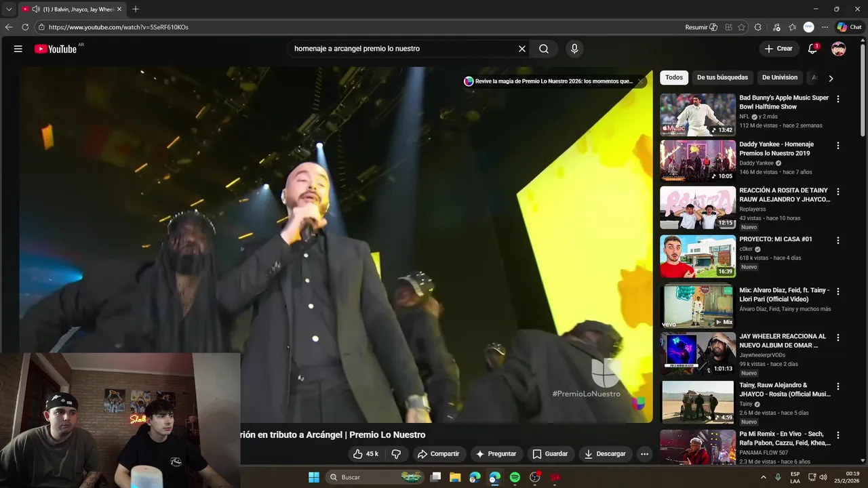The image size is (868, 488).
Task: Start voice search with the microphone
Action: (574, 49)
